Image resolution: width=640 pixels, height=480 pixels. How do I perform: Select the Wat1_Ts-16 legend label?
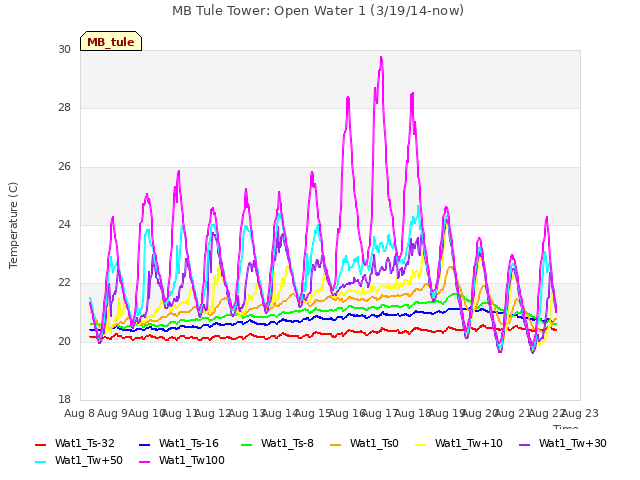point(189,443)
